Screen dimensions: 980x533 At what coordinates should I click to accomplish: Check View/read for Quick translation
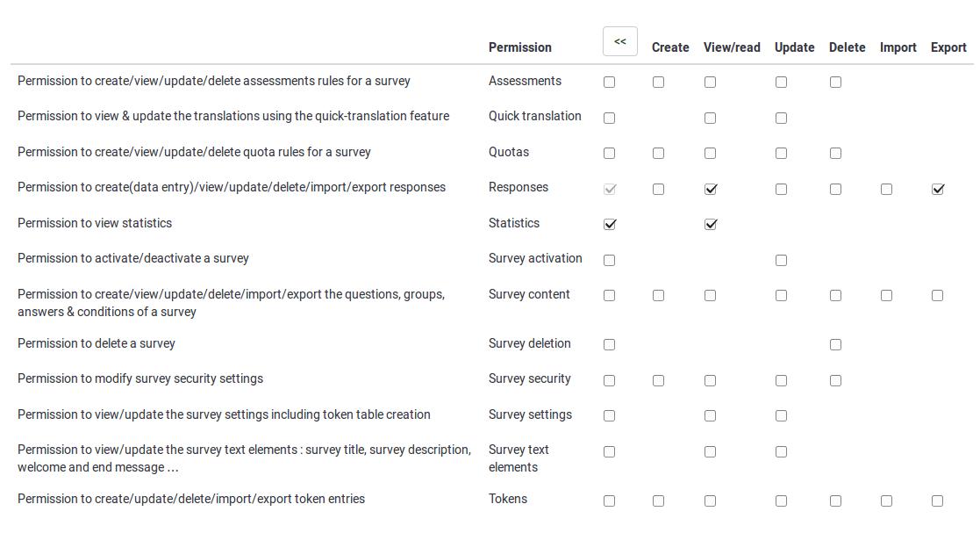coord(710,118)
